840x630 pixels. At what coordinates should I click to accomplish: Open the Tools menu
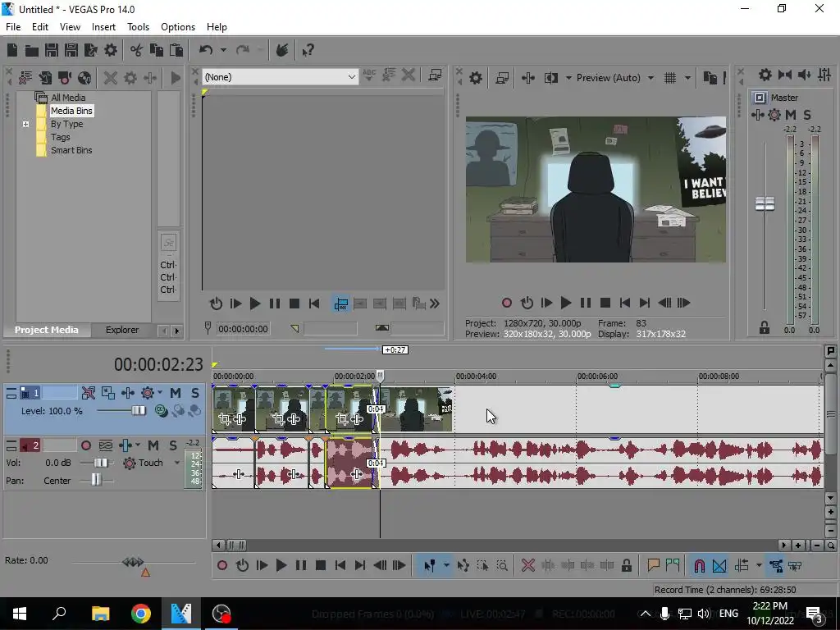click(x=138, y=27)
